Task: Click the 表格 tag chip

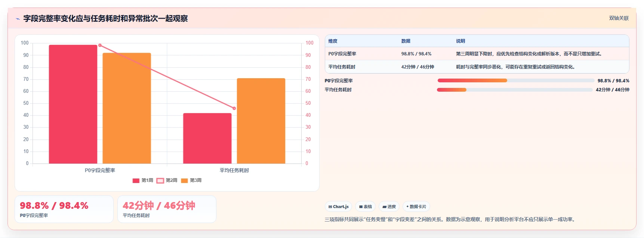Action: (x=365, y=207)
